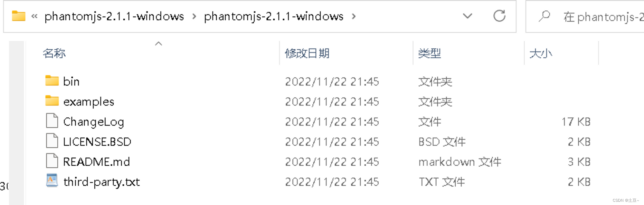Click the magnifier search icon
644x205 pixels.
coord(544,16)
